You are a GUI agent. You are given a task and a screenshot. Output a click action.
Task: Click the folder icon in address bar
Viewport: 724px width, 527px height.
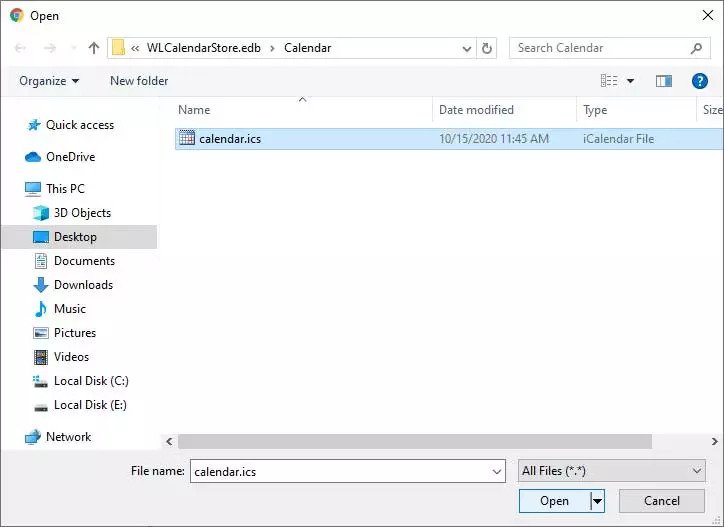click(x=119, y=48)
